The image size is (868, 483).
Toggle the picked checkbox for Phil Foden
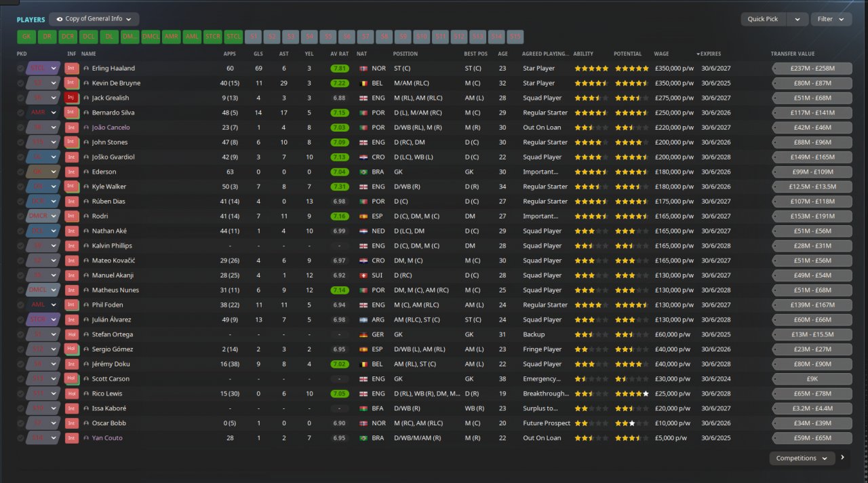[20, 305]
